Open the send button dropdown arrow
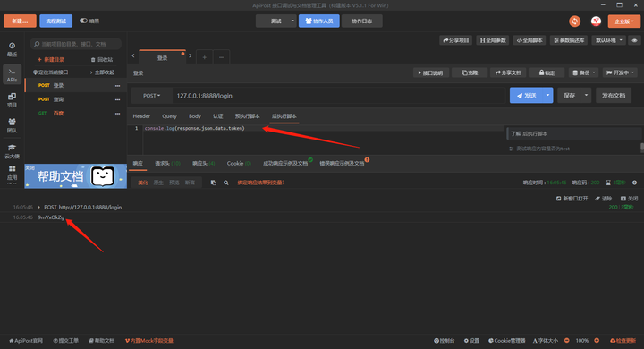The height and width of the screenshot is (349, 644). (x=548, y=96)
